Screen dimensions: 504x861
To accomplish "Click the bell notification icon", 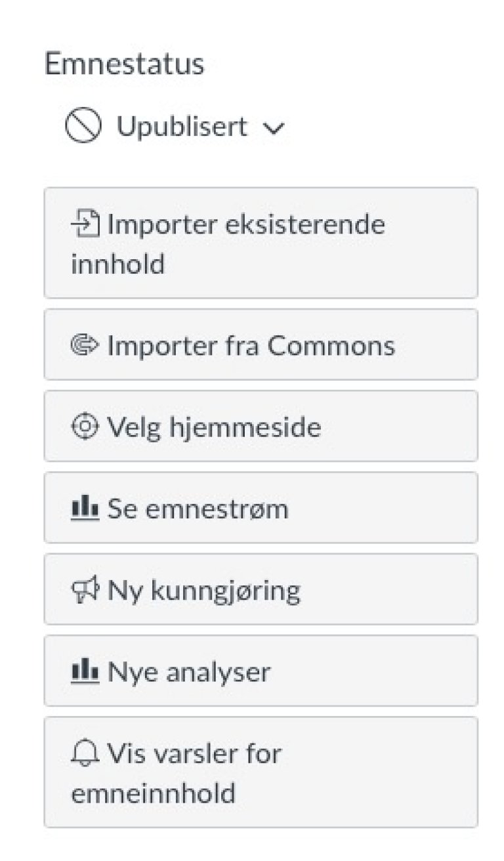I will pyautogui.click(x=85, y=753).
